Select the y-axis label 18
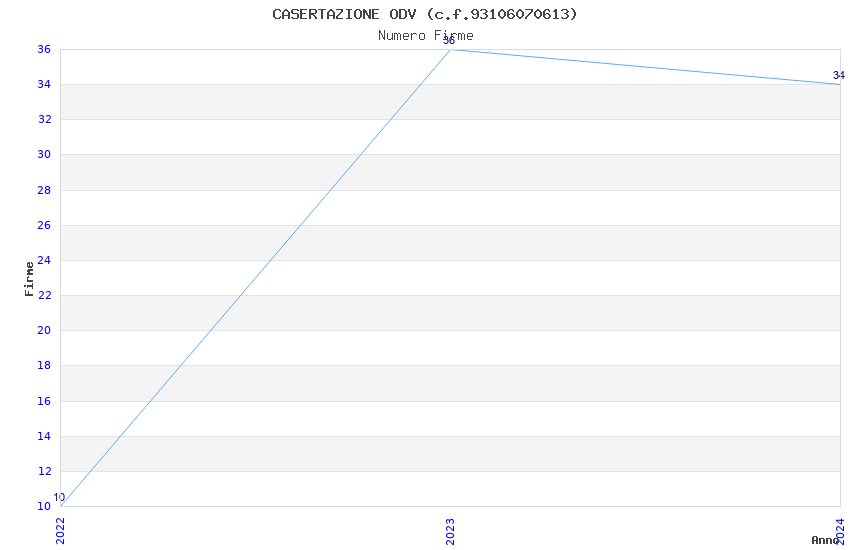This screenshot has height=550, width=850. coord(44,365)
